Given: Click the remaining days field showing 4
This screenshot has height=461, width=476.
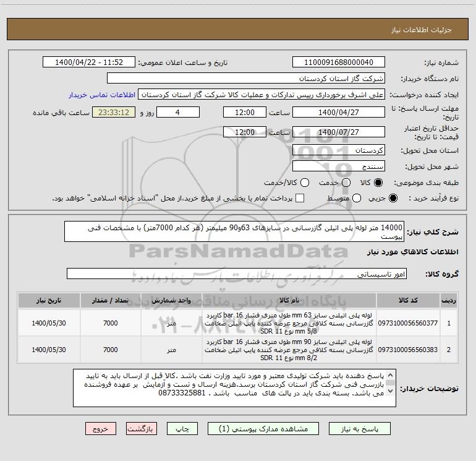Looking at the screenshot, I should click(178, 112).
